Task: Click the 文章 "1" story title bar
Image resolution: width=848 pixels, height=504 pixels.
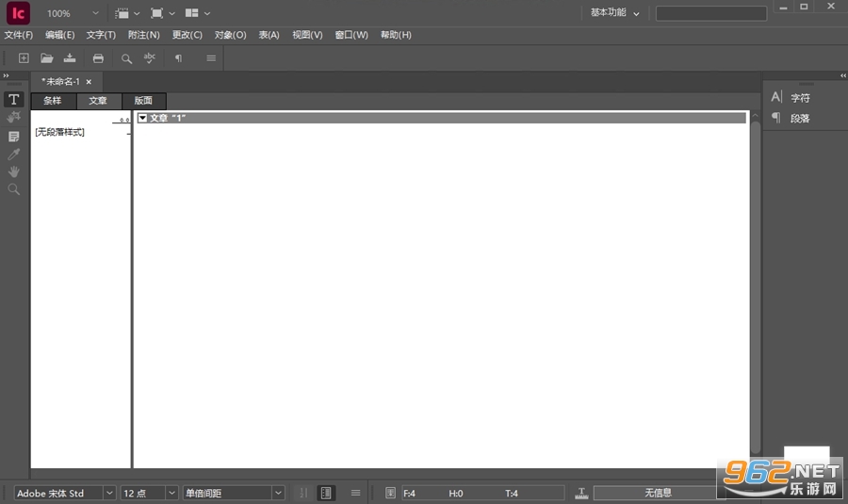Action: tap(441, 118)
